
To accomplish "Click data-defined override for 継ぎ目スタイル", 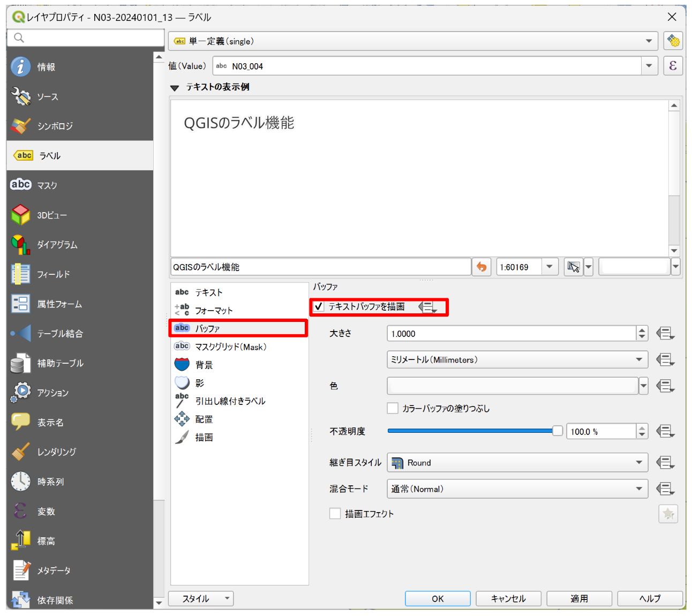I will [665, 462].
